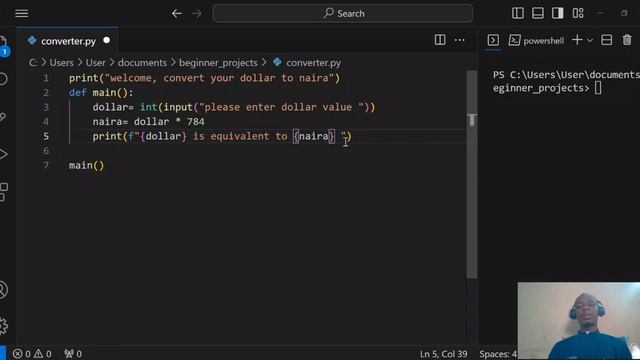Viewport: 640px width, 360px height.
Task: Create new terminal with plus icon
Action: (x=577, y=40)
